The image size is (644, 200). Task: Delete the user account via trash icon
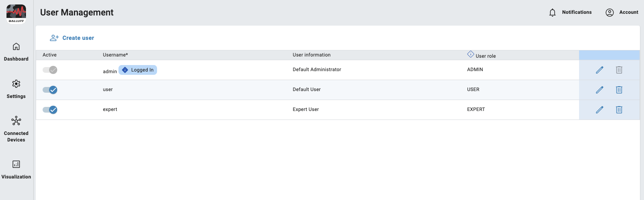pos(619,90)
